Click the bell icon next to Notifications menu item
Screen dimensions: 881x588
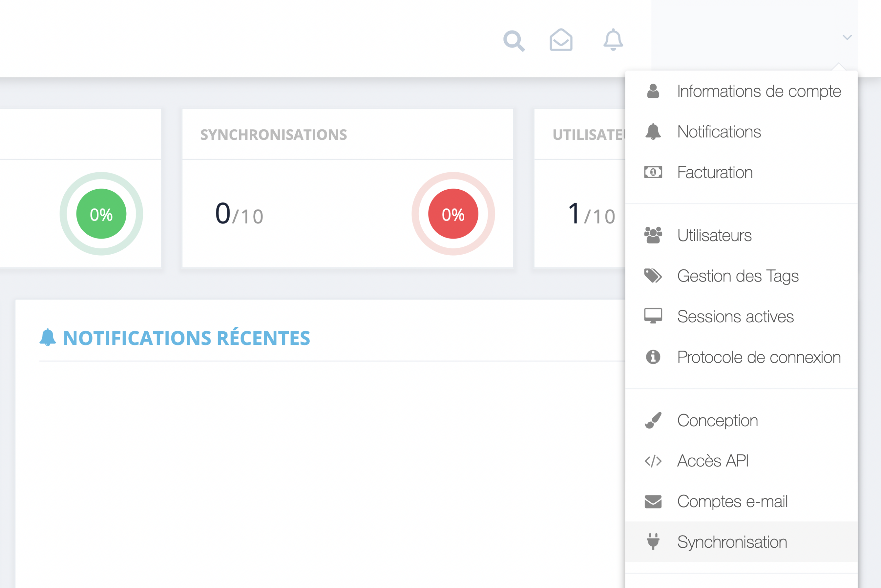tap(653, 132)
